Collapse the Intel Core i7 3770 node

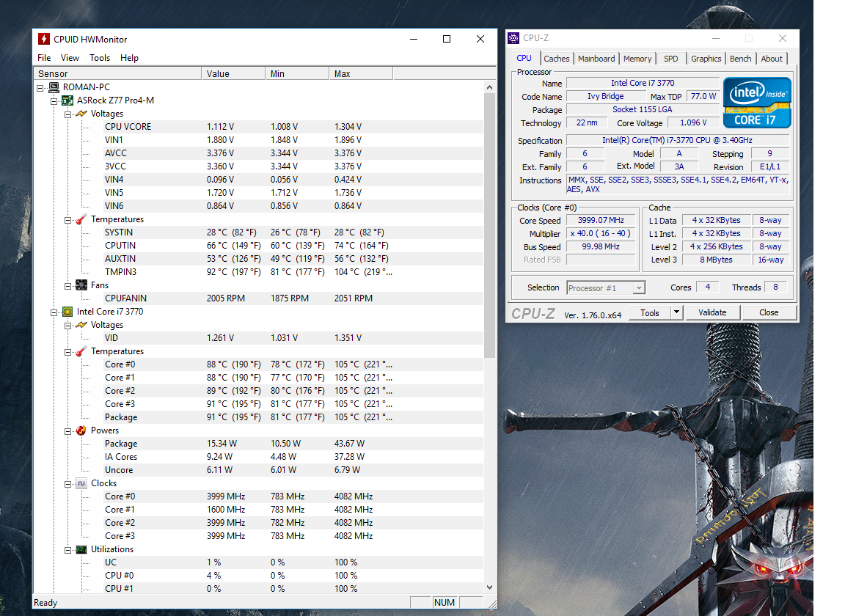click(54, 312)
